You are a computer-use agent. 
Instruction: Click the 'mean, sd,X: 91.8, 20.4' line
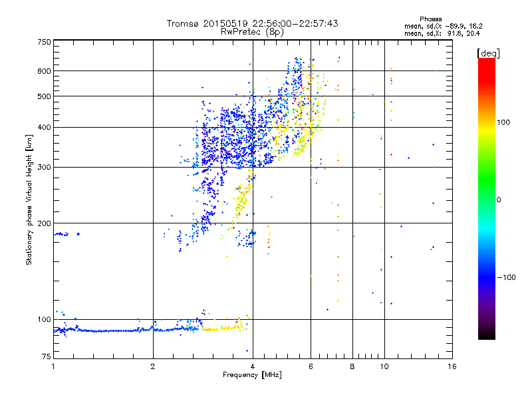point(442,33)
